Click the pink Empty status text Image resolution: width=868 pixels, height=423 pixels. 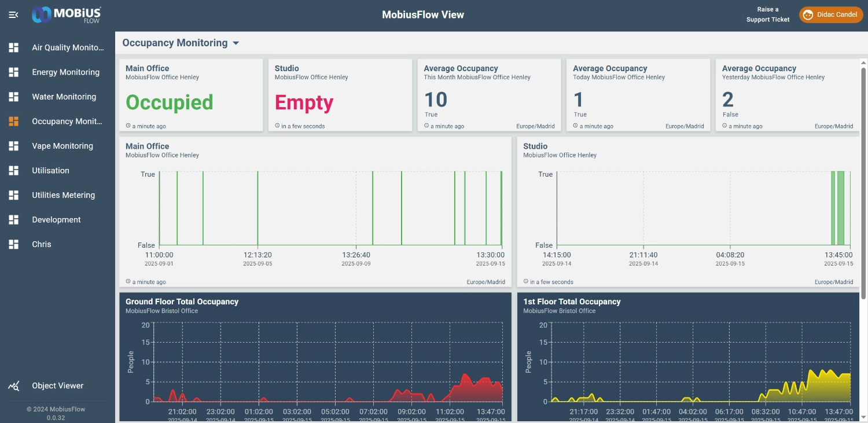pyautogui.click(x=304, y=102)
